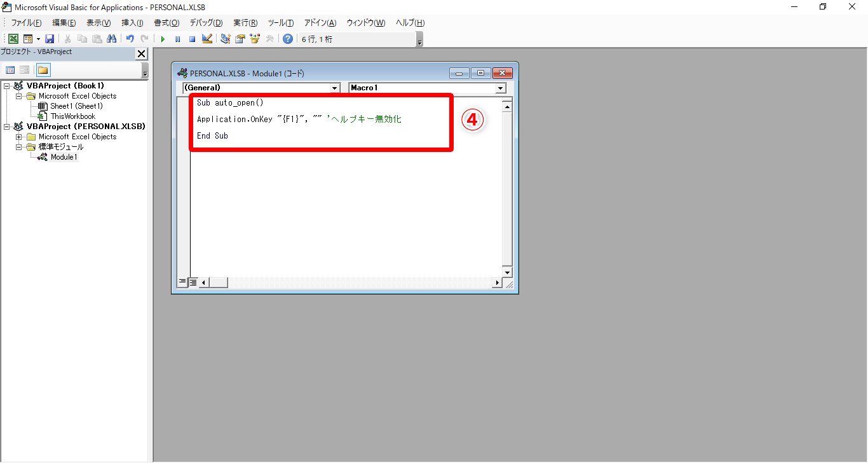This screenshot has width=868, height=463.
Task: Click the Insert UserForm toolbar icon
Action: [28, 39]
